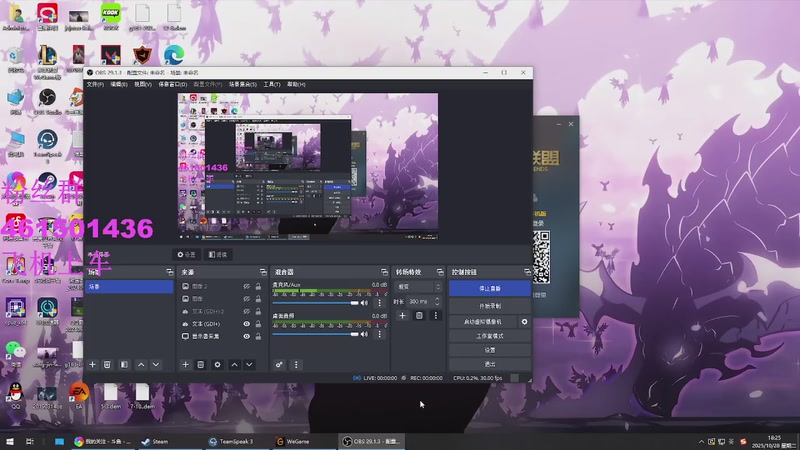Viewport: 800px width, 450px height.
Task: Lock the display capture source
Action: pyautogui.click(x=258, y=336)
